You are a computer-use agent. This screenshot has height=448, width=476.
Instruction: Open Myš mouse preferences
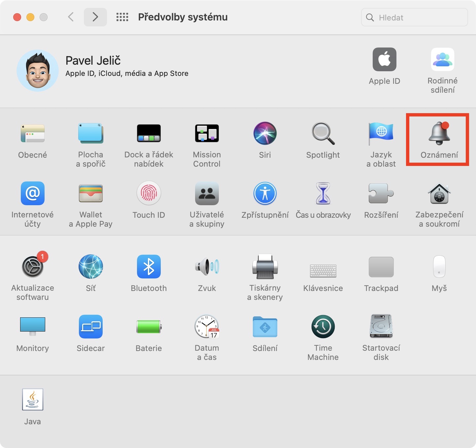click(x=439, y=267)
